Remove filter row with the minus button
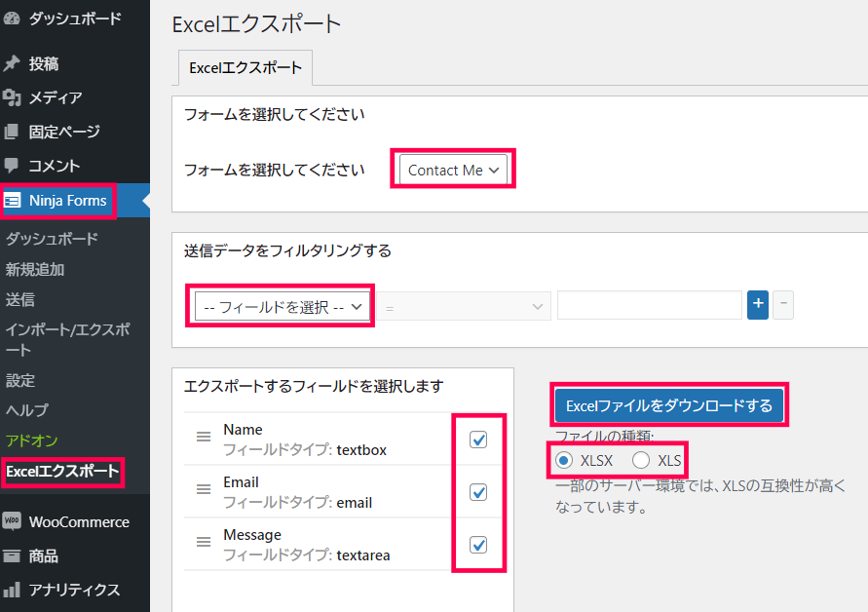 click(783, 305)
